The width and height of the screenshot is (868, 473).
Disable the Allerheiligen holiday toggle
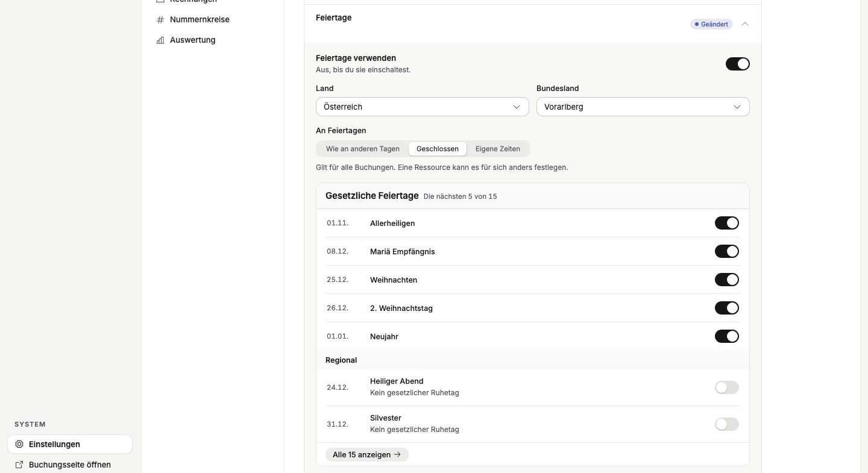727,223
